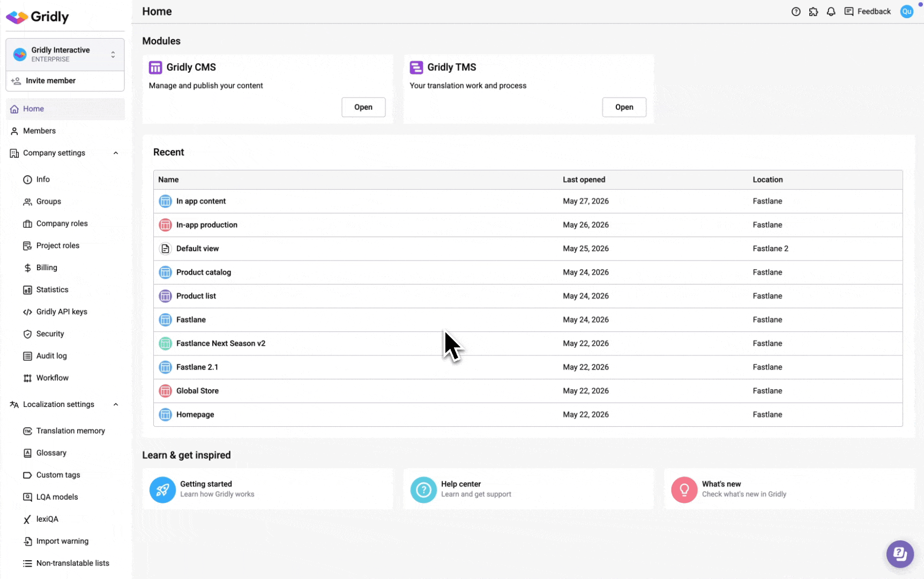Click the Global Store grid icon
The image size is (924, 579).
tap(165, 391)
